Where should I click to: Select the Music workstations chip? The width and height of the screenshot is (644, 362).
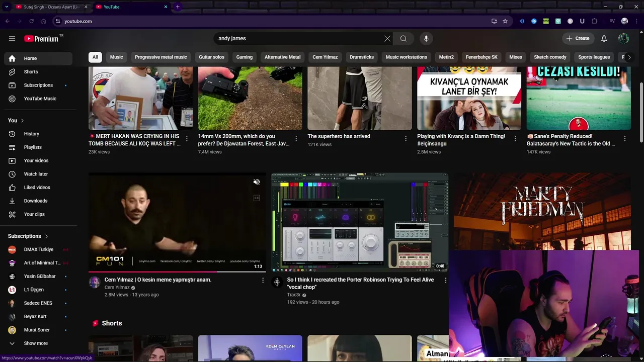407,57
